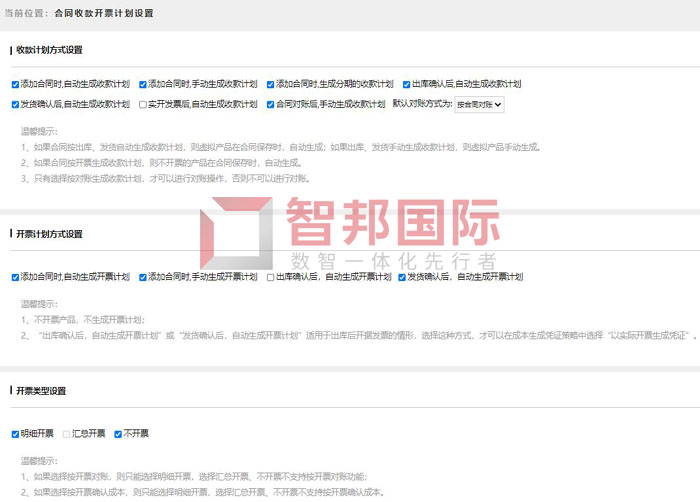Uncheck 添加合同时,自动生成收款计划 checkbox
The width and height of the screenshot is (700, 502).
pyautogui.click(x=15, y=85)
